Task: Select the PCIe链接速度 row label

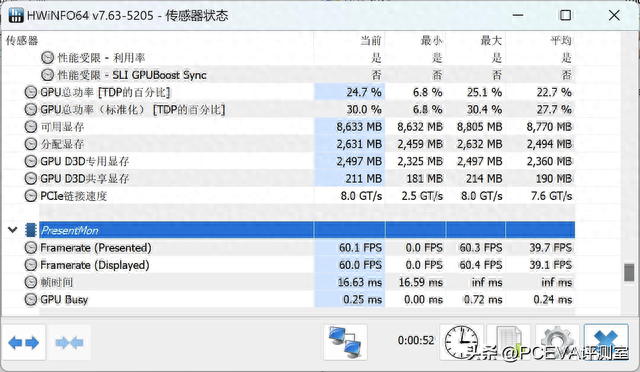Action: [x=73, y=196]
